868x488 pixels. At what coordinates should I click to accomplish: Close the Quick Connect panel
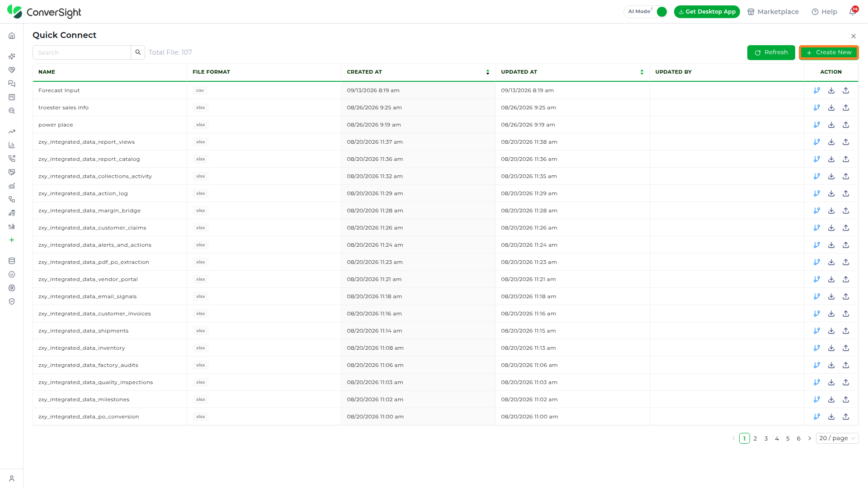(854, 36)
